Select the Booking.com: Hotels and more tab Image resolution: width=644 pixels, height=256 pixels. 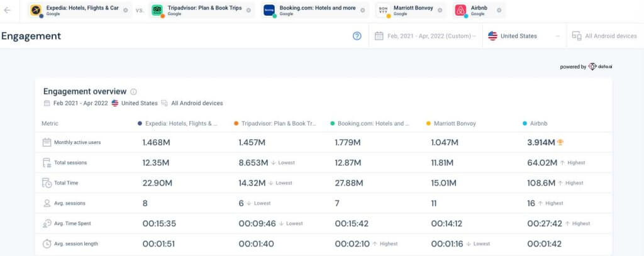(x=318, y=8)
